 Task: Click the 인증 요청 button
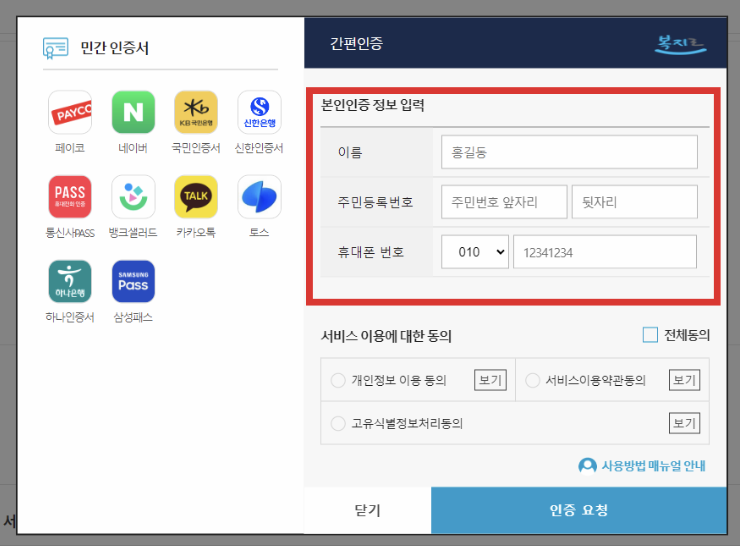pyautogui.click(x=579, y=510)
